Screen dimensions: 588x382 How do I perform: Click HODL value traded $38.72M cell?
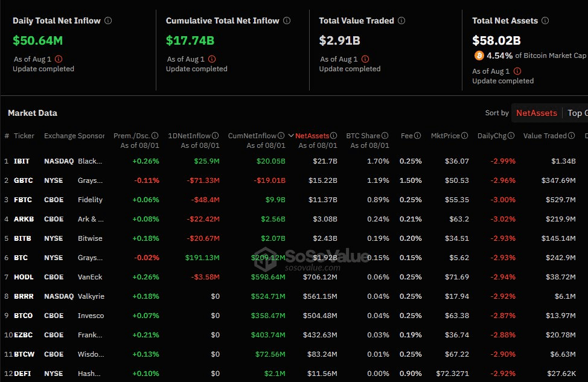point(561,277)
